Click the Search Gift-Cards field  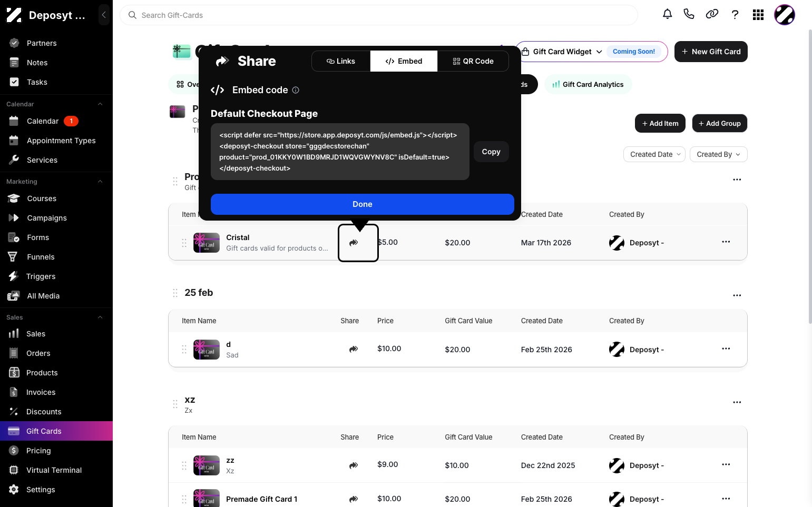[379, 15]
